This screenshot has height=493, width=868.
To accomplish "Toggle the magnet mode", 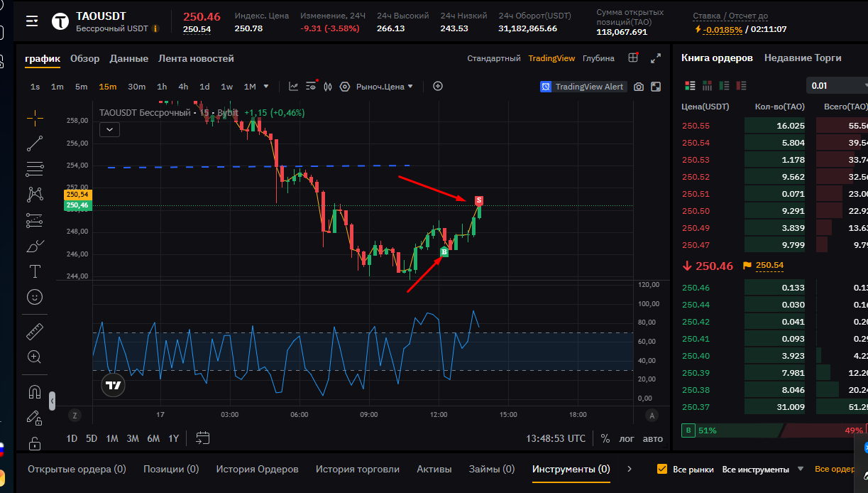I will [34, 391].
